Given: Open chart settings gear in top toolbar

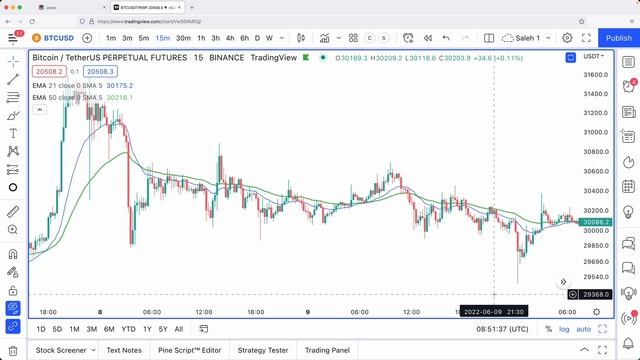Looking at the screenshot, I should (567, 38).
